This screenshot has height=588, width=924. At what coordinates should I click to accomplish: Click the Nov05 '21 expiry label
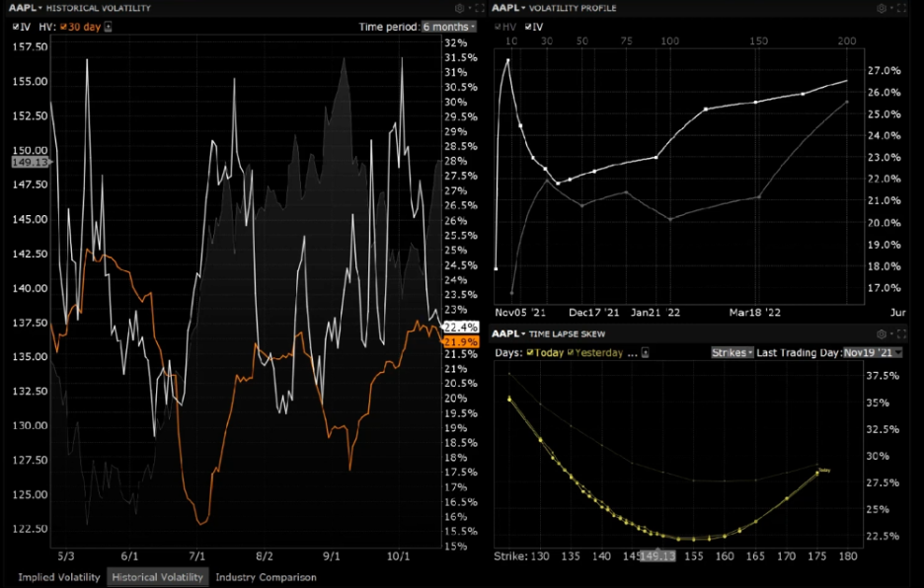519,313
